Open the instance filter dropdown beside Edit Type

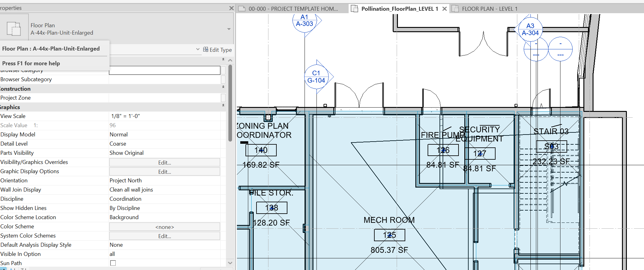click(x=198, y=49)
